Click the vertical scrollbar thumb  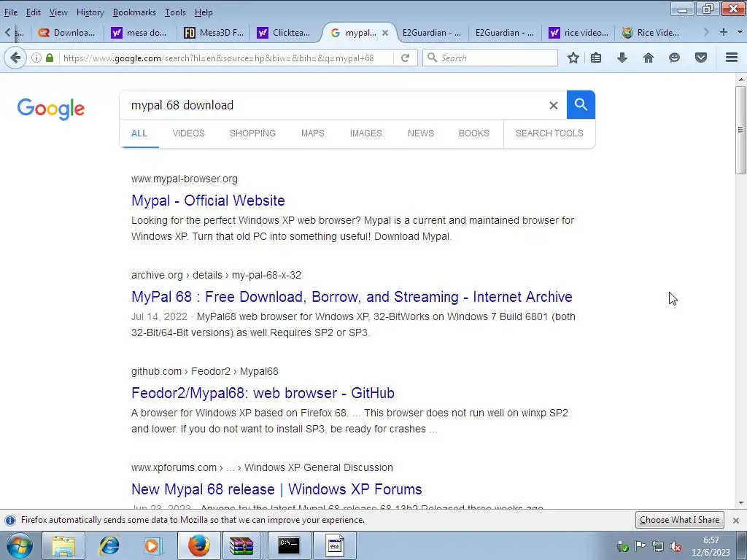click(740, 130)
